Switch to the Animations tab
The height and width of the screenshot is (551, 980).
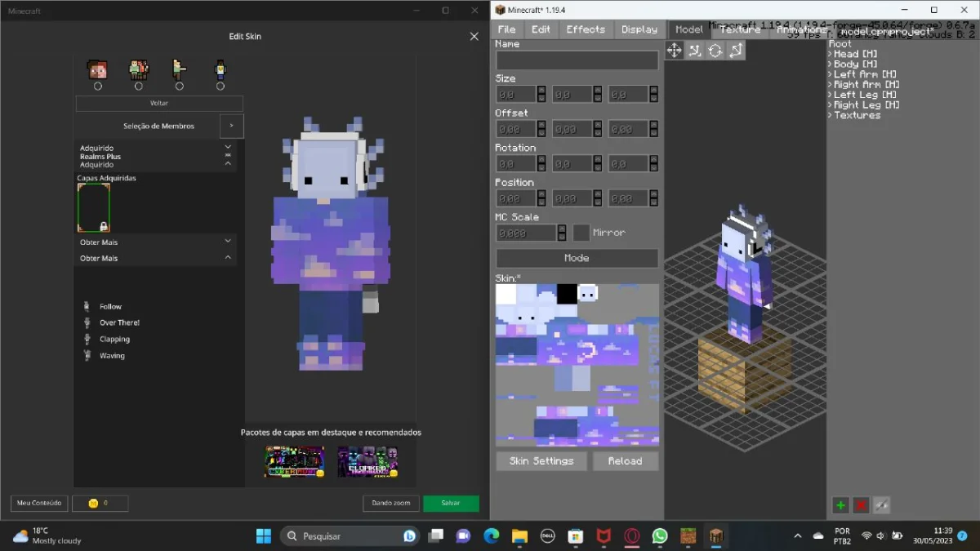point(801,29)
